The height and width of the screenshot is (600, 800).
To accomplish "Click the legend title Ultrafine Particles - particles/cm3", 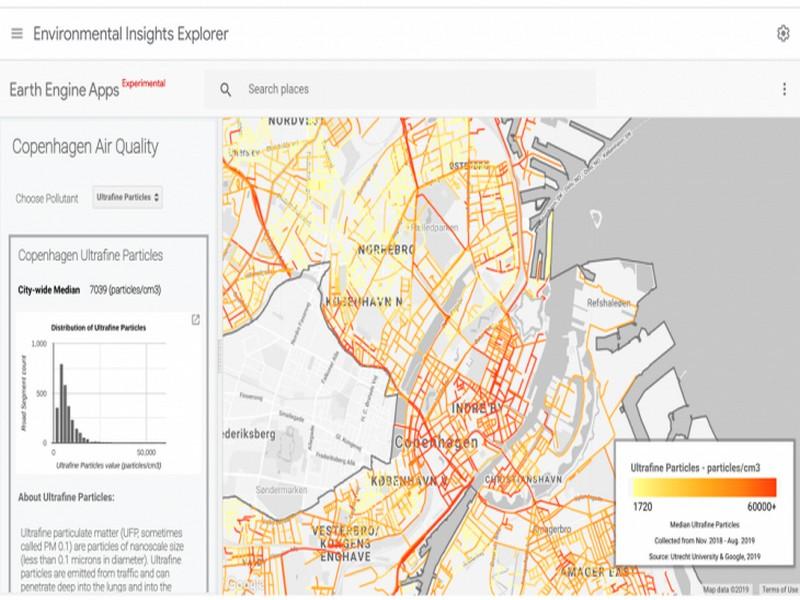I will [695, 467].
